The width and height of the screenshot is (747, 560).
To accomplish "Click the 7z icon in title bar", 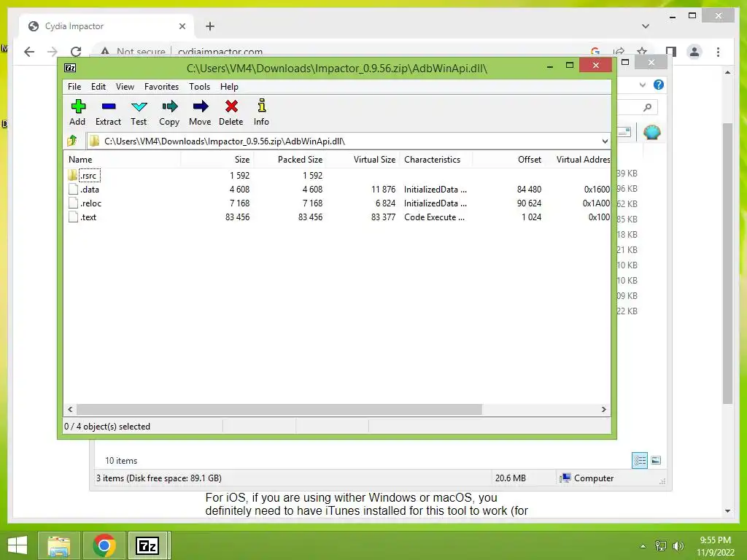I will pos(70,68).
